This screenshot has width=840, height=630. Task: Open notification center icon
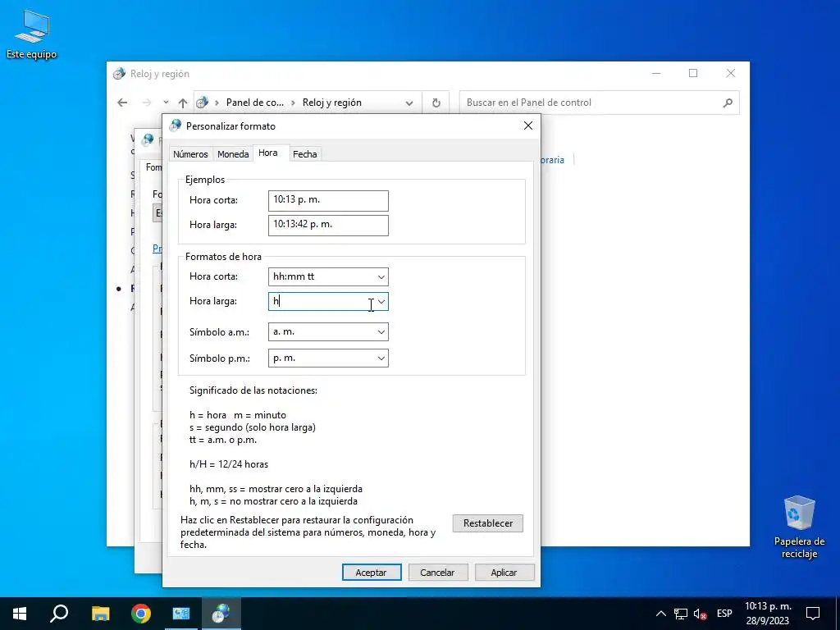pos(813,614)
